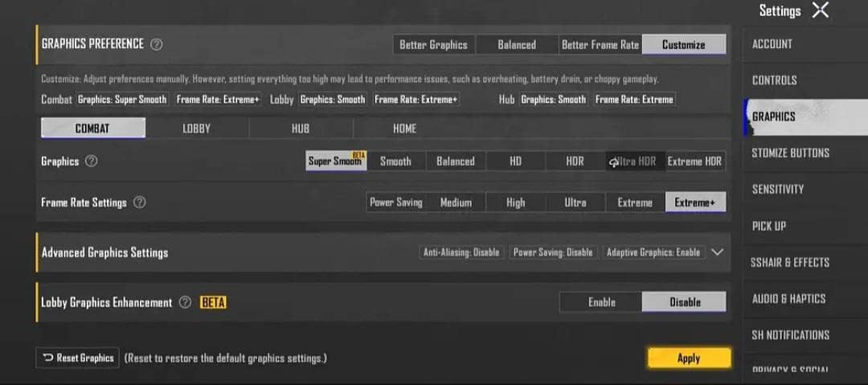This screenshot has height=385, width=868.
Task: Enable Lobby Graphics Enhancement
Action: point(601,302)
